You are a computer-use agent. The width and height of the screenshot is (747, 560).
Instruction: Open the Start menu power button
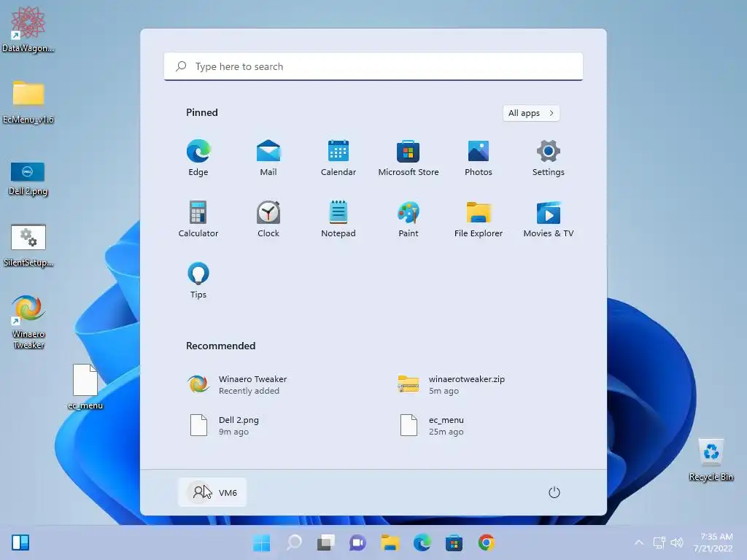[x=554, y=492]
